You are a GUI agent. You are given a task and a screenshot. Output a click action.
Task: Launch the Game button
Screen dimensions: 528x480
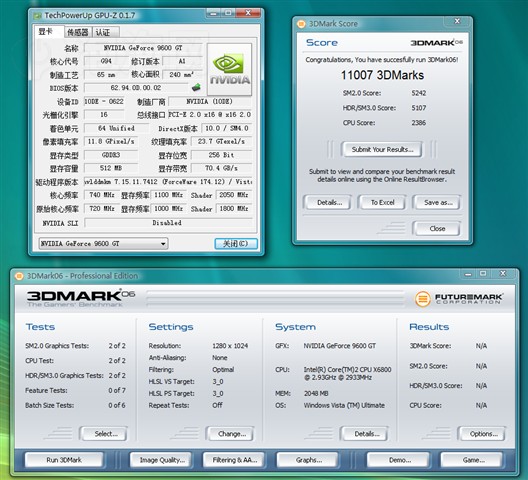pyautogui.click(x=472, y=460)
